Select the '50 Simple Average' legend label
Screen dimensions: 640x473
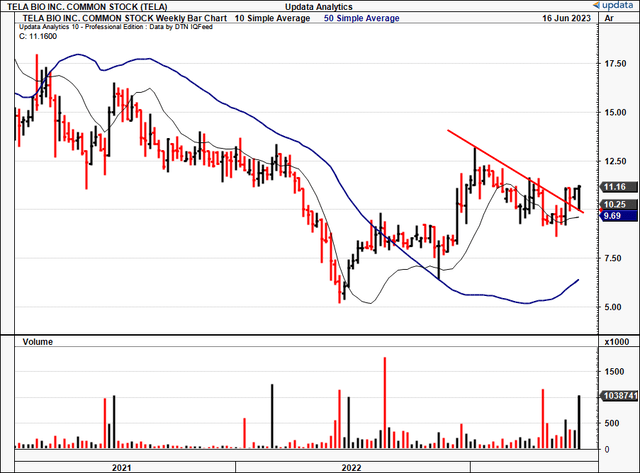tap(362, 18)
